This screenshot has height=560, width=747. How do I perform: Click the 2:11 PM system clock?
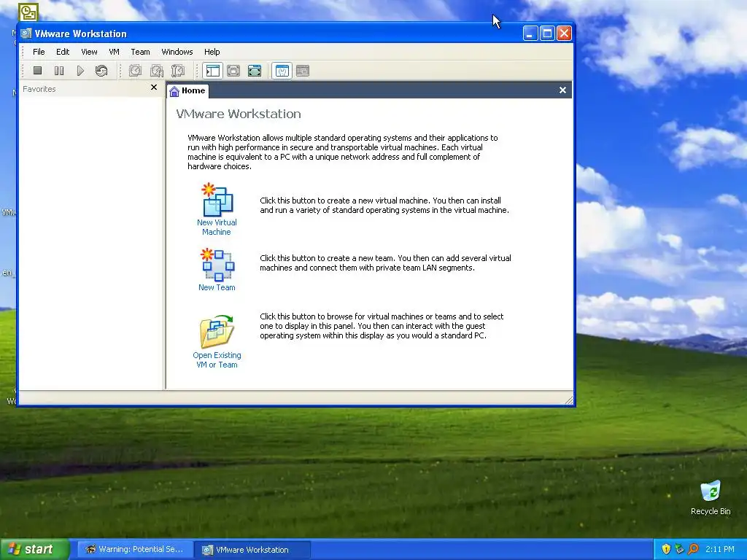(720, 549)
